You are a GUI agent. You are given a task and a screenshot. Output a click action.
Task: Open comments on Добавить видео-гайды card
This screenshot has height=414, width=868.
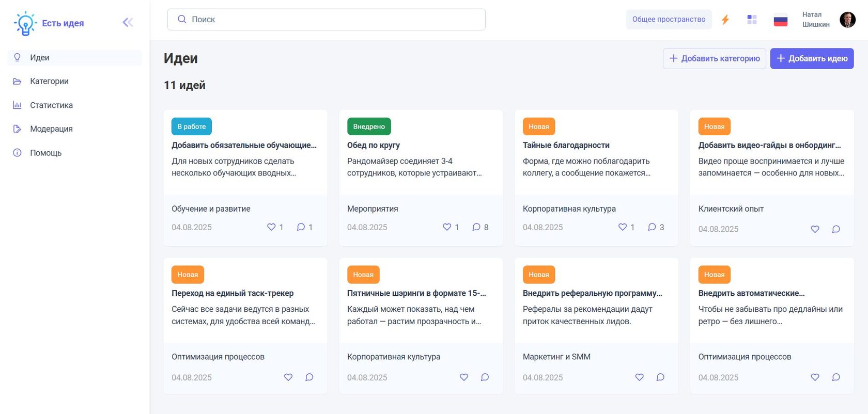click(836, 229)
